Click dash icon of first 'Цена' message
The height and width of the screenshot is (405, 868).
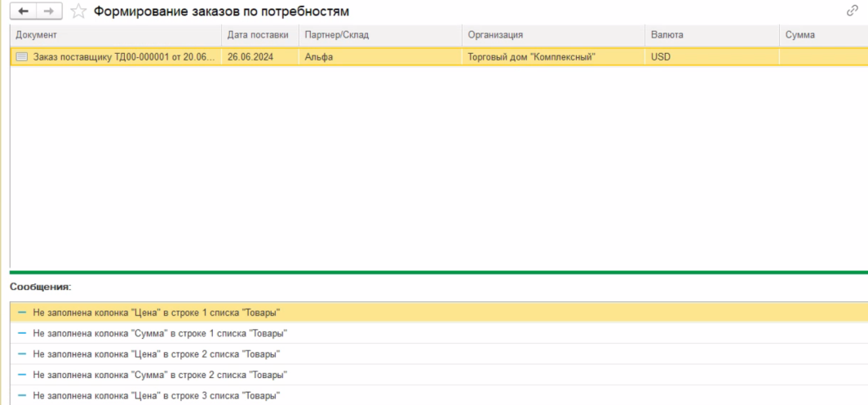coord(22,313)
